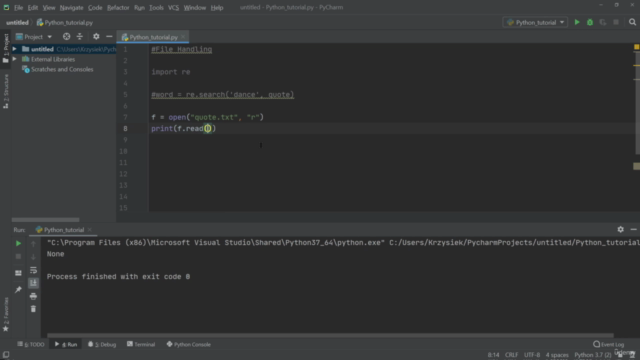640x360 pixels.
Task: Open the File menu
Action: point(18,7)
